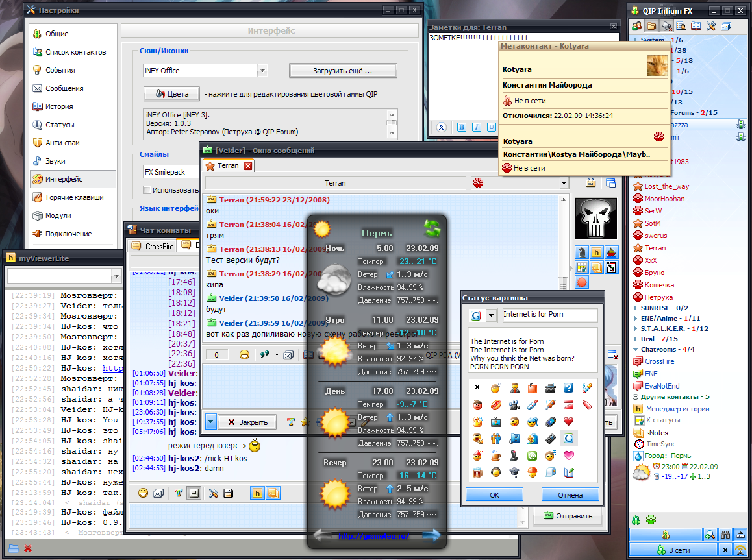Image resolution: width=752 pixels, height=560 pixels.
Task: Toggle bold in the Terran notes window
Action: click(461, 127)
